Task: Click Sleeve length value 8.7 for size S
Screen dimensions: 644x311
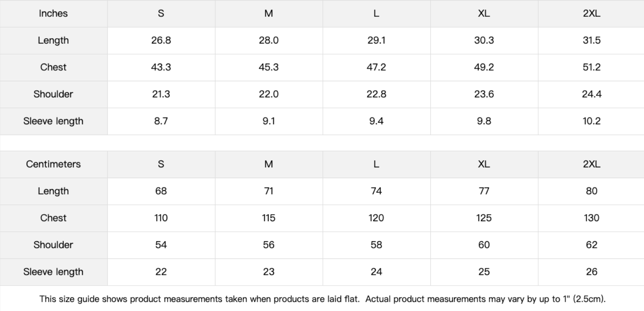Action: click(161, 121)
